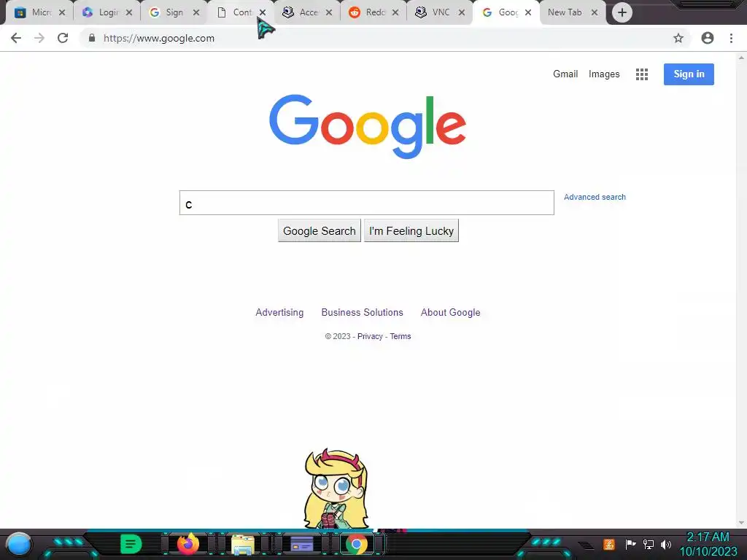Open the Privacy link
747x560 pixels.
pyautogui.click(x=370, y=336)
